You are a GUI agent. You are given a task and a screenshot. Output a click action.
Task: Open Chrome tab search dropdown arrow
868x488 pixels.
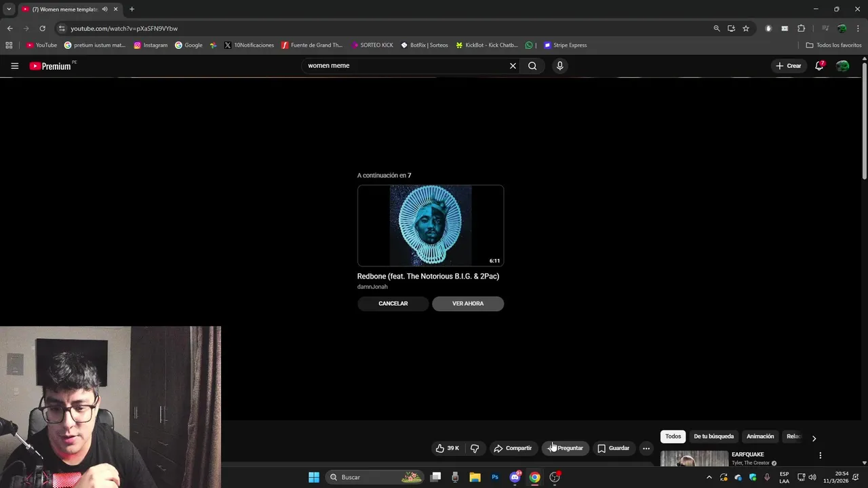point(9,9)
